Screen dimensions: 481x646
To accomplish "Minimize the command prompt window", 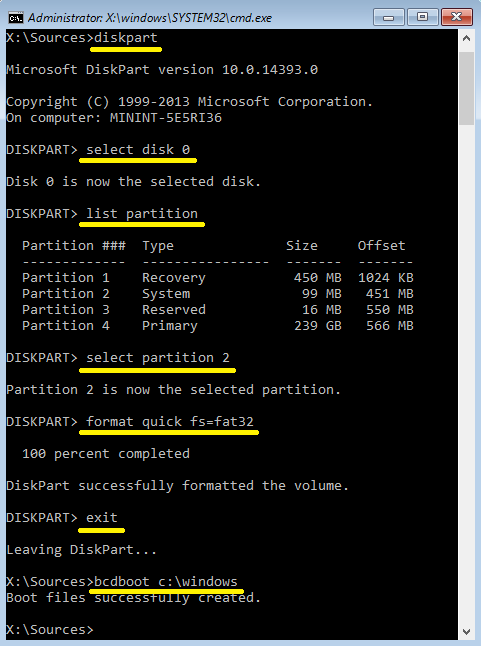I will coord(388,17).
